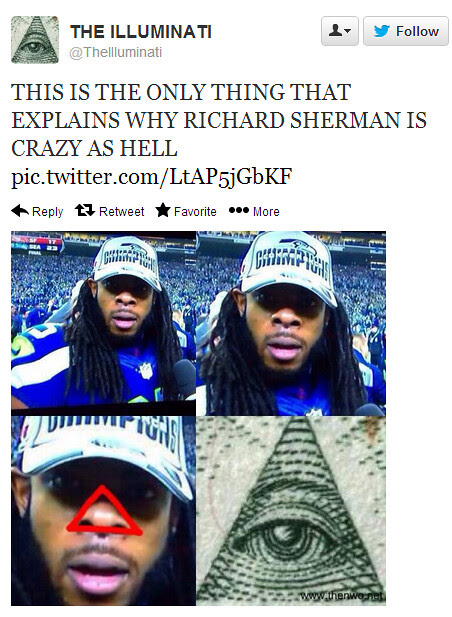Follow THE ILLUMINATI account
This screenshot has width=452, height=617.
pyautogui.click(x=406, y=31)
